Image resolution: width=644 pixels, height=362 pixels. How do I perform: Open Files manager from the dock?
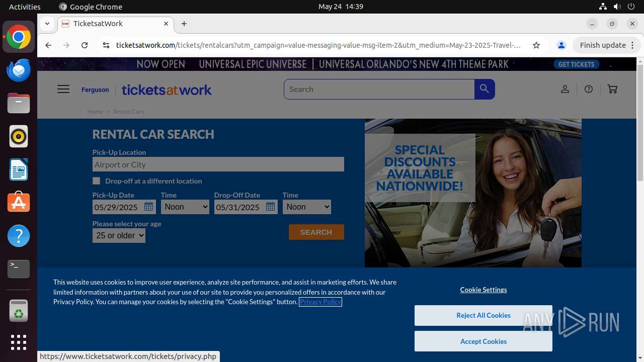pos(19,103)
